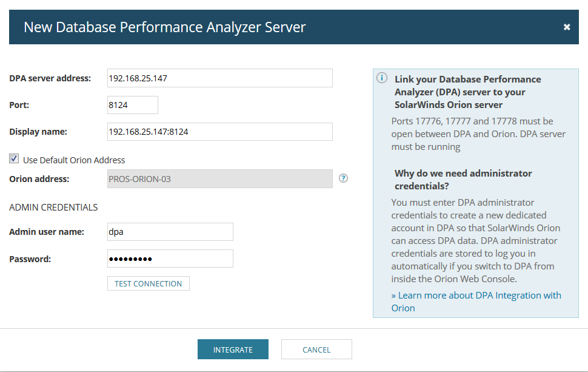The height and width of the screenshot is (372, 588).
Task: Click the 'Password:' label
Action: 30,259
